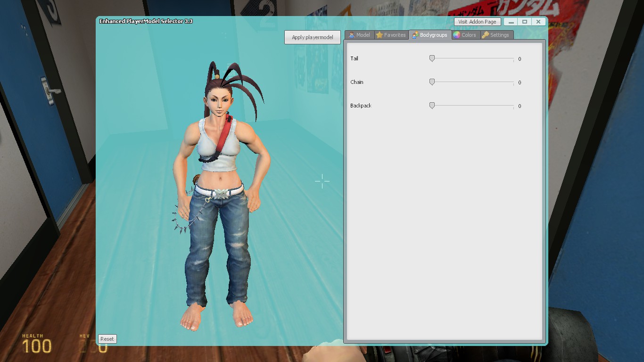Click the Favorites star icon

379,35
